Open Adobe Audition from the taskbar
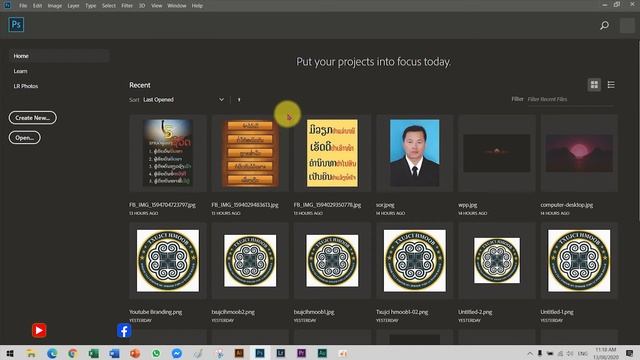Viewport: 640px width, 360px height. tap(322, 353)
